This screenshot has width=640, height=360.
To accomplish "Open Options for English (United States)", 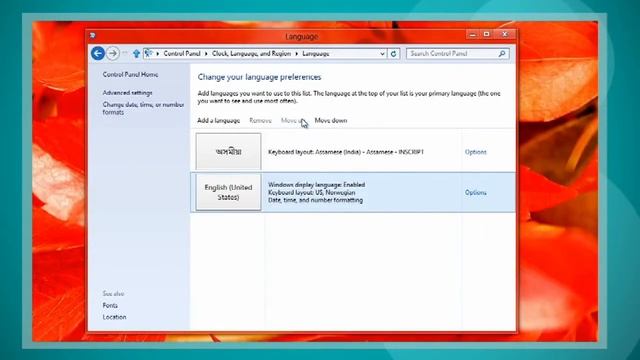I will 476,192.
